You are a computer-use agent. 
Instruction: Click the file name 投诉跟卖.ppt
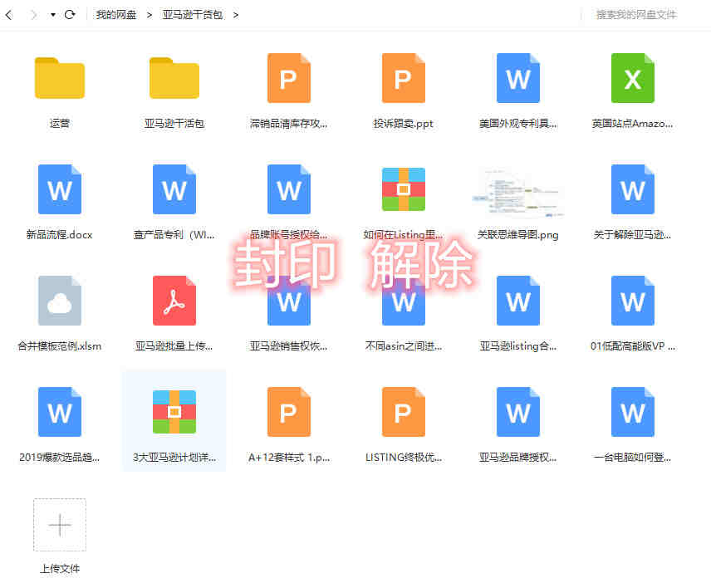click(404, 124)
